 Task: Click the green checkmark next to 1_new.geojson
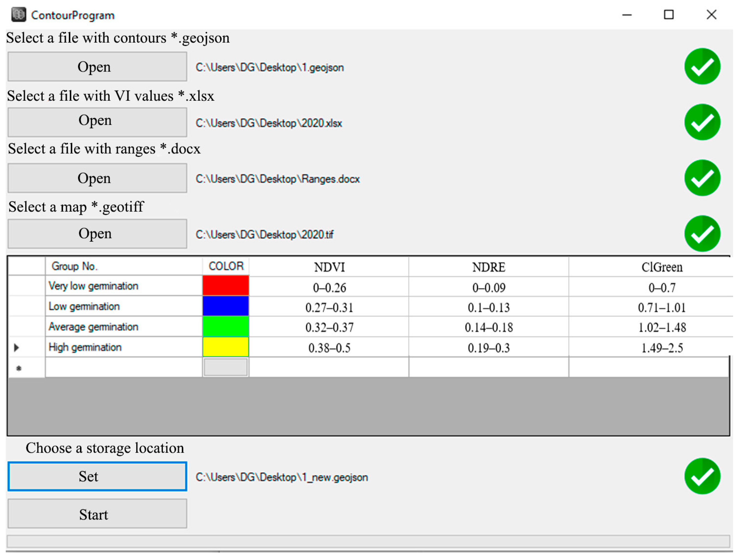702,477
